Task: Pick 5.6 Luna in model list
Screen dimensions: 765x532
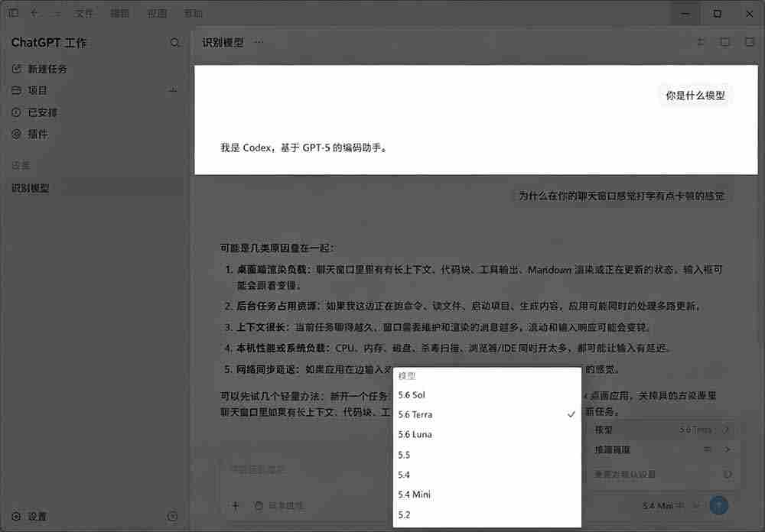Action: point(487,434)
